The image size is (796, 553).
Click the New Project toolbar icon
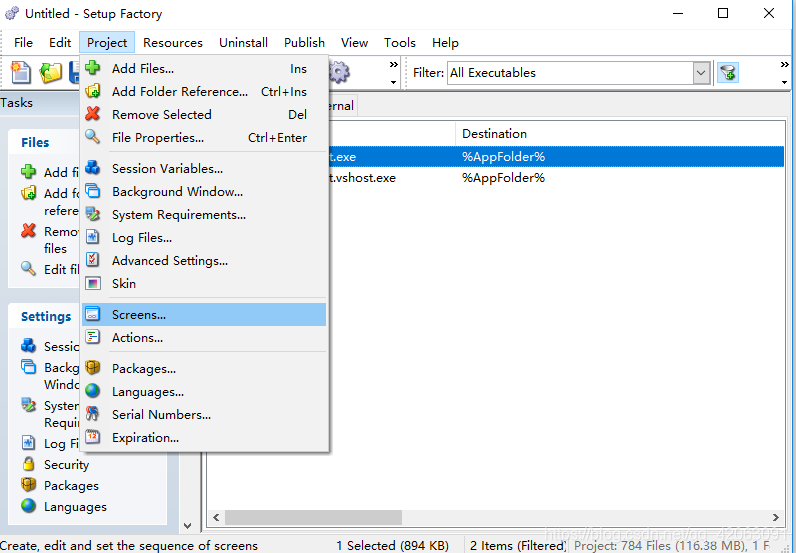pyautogui.click(x=21, y=72)
